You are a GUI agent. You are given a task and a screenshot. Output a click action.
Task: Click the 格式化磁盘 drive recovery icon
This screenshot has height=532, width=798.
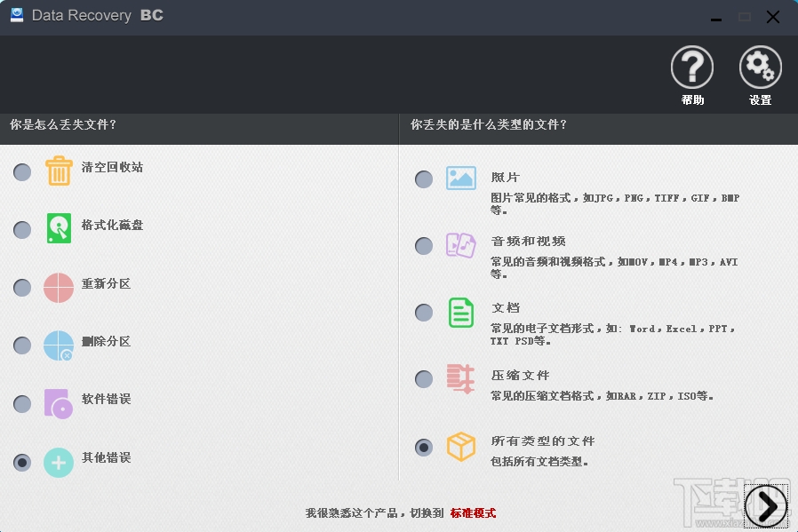click(59, 229)
